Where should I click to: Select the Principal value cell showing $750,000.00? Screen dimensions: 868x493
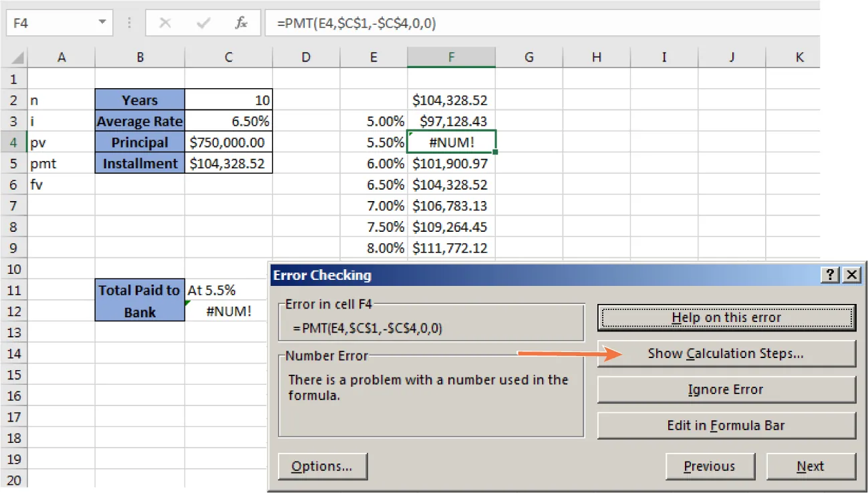pos(228,142)
